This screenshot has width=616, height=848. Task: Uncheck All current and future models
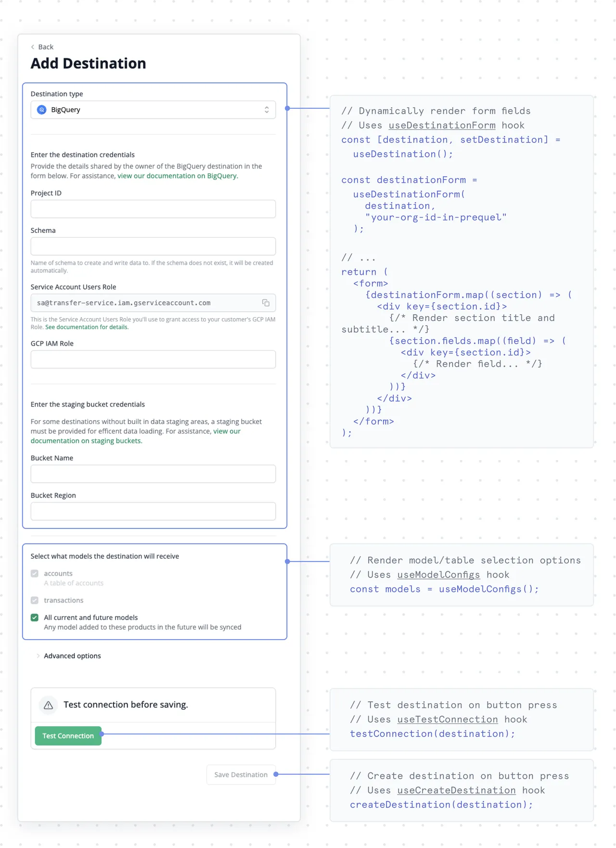pyautogui.click(x=35, y=617)
